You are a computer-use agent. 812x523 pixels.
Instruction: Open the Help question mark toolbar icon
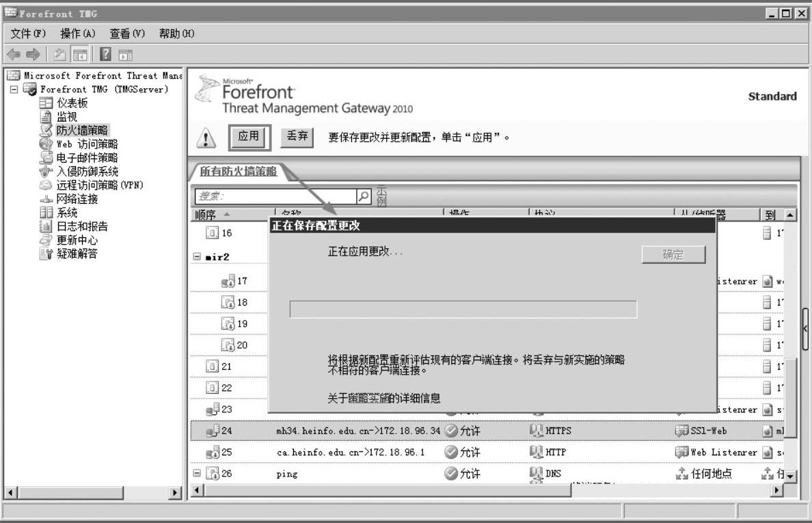coord(105,54)
